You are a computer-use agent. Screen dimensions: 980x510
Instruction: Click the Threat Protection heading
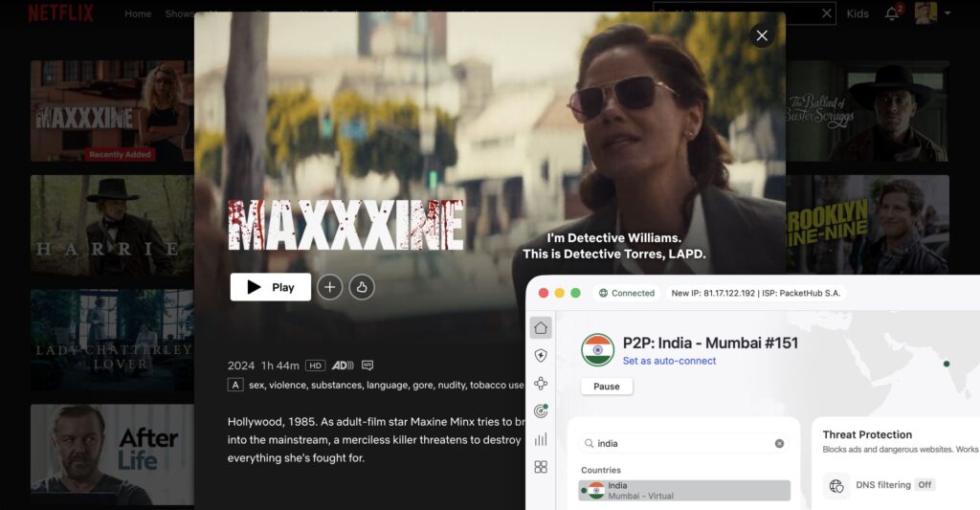pyautogui.click(x=867, y=434)
